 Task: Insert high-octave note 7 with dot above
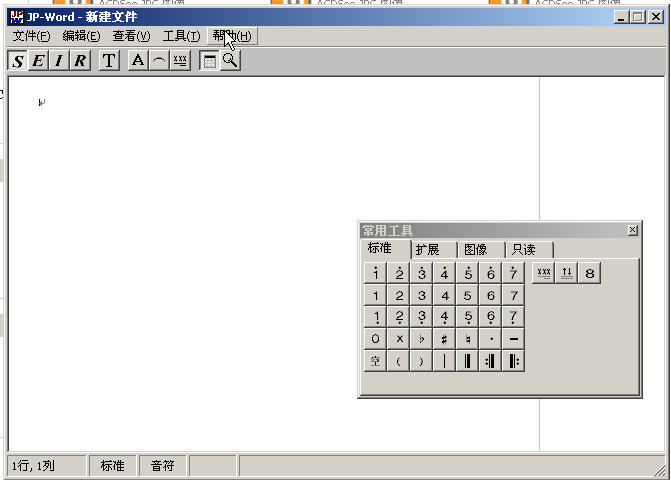tap(514, 273)
